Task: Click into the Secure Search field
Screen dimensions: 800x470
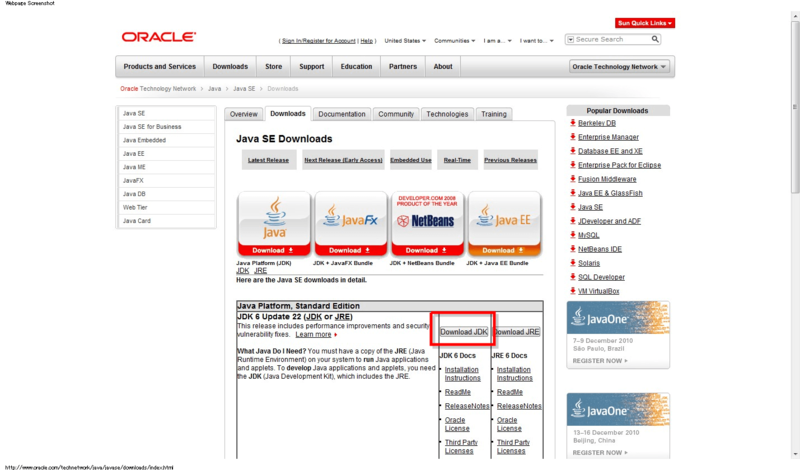Action: coord(612,39)
